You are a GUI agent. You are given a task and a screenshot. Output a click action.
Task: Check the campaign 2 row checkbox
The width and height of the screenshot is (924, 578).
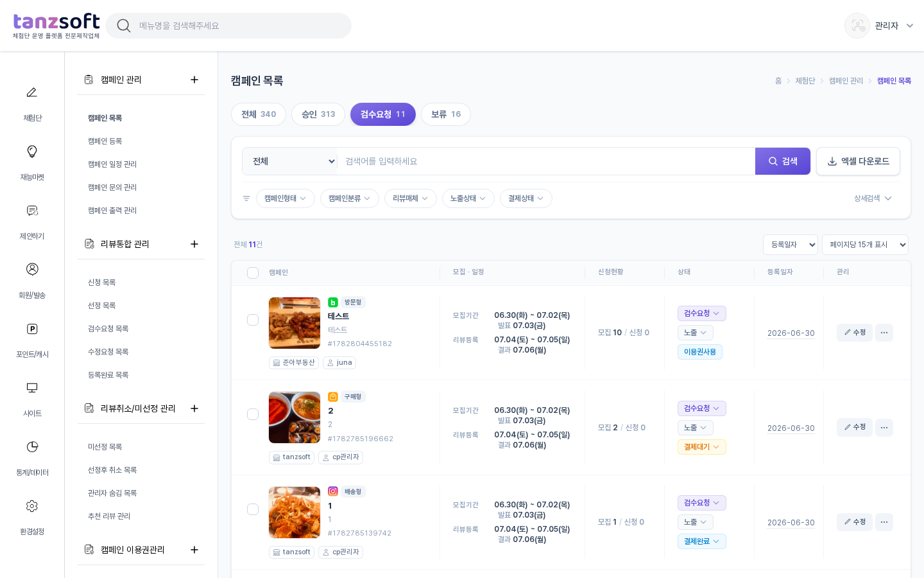(253, 414)
